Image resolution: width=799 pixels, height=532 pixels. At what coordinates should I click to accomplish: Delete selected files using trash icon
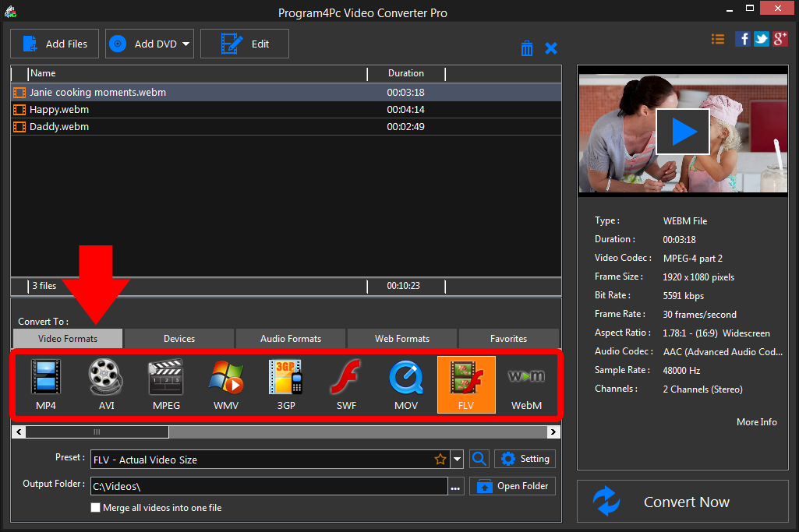(526, 48)
